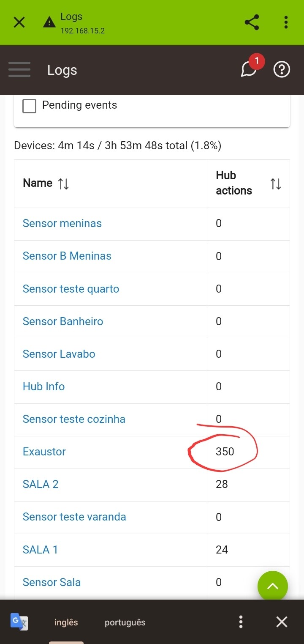Open translate bar options menu
This screenshot has height=644, width=304.
pos(241,622)
